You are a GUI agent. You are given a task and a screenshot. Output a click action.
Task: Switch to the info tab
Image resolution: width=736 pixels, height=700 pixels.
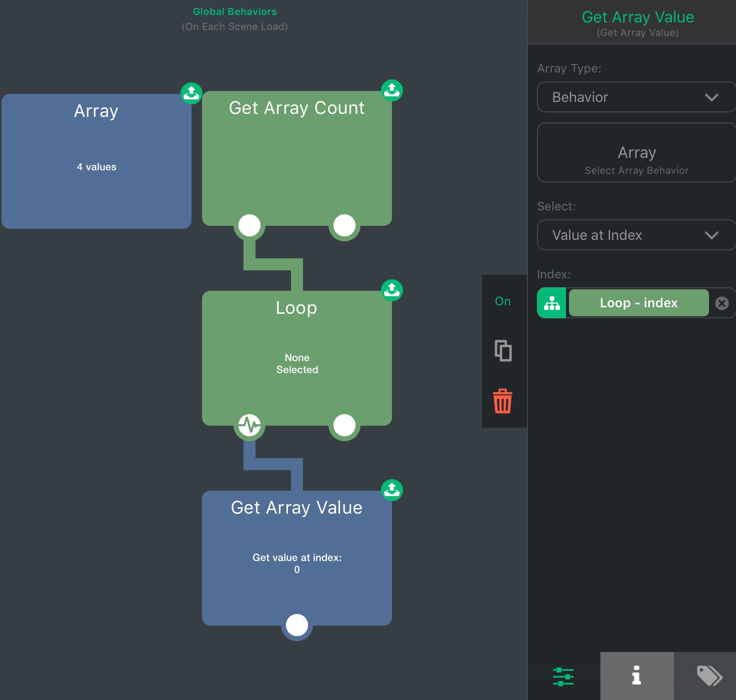(636, 676)
